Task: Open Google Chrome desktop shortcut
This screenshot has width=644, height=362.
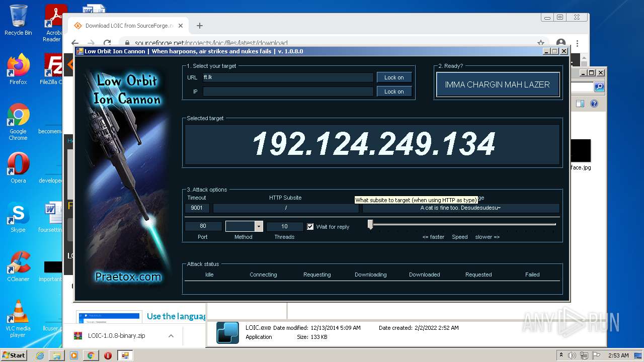Action: tap(18, 122)
